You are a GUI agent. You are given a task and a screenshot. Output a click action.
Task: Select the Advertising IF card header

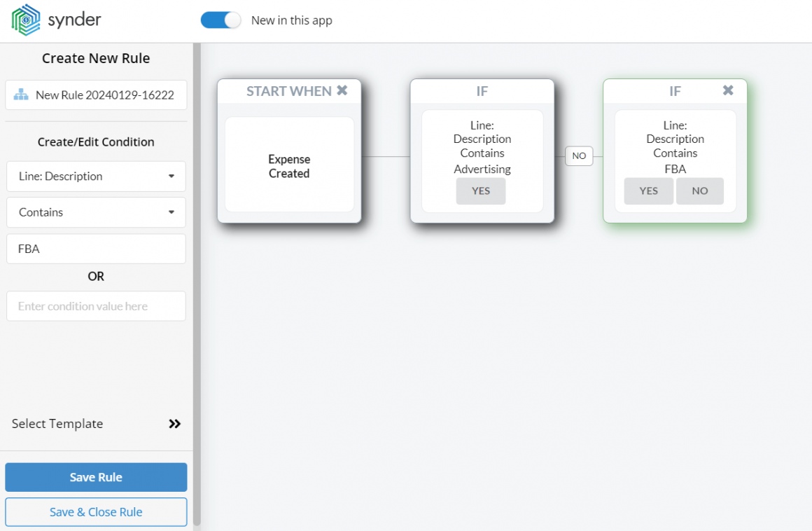pyautogui.click(x=482, y=91)
